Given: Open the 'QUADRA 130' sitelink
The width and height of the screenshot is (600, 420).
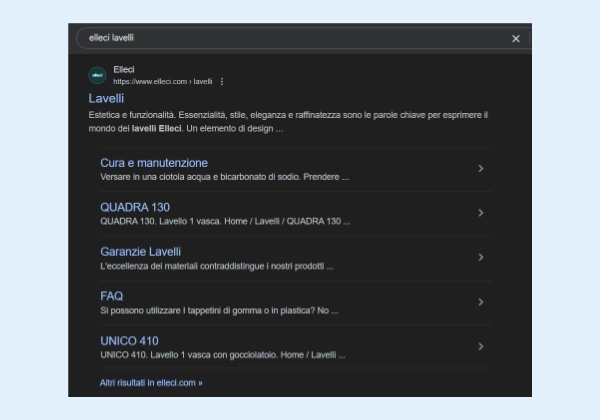Looking at the screenshot, I should 135,207.
